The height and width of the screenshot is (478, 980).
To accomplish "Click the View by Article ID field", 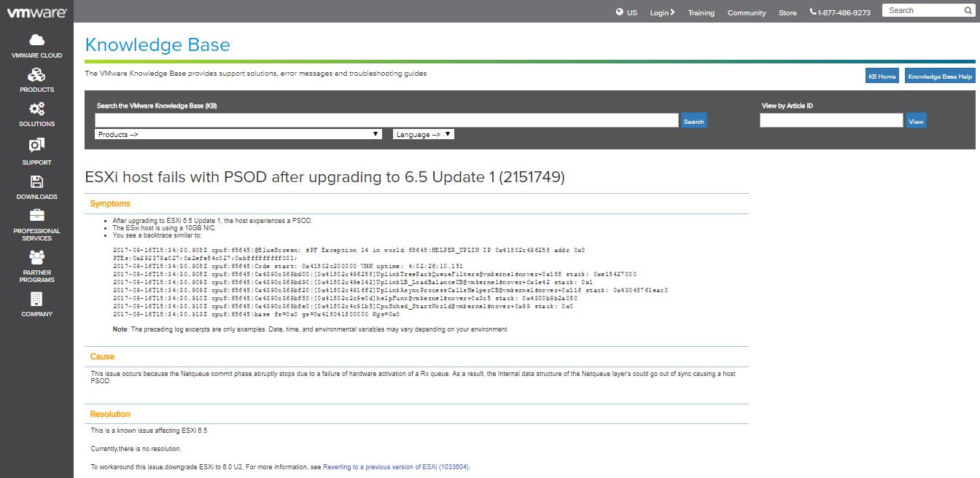I will [x=831, y=121].
